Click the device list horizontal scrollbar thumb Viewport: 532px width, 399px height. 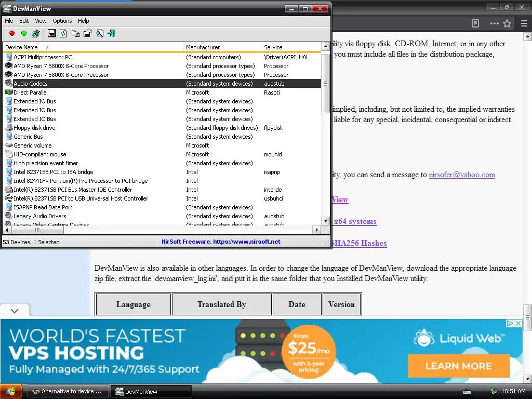coord(37,230)
